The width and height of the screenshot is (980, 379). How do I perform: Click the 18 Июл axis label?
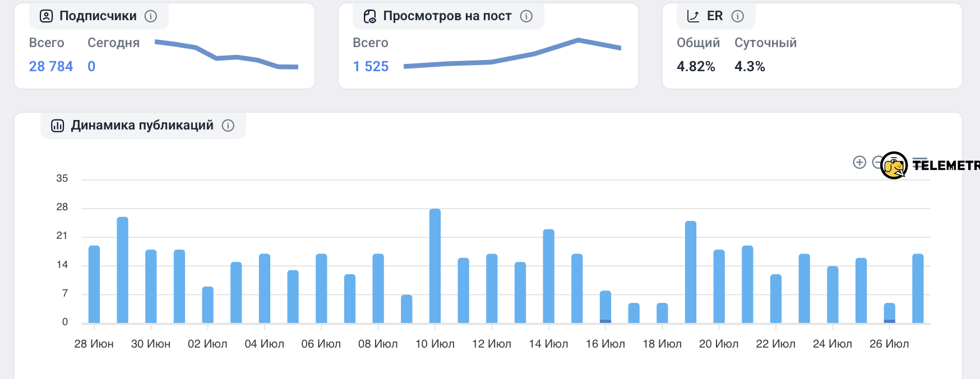662,344
